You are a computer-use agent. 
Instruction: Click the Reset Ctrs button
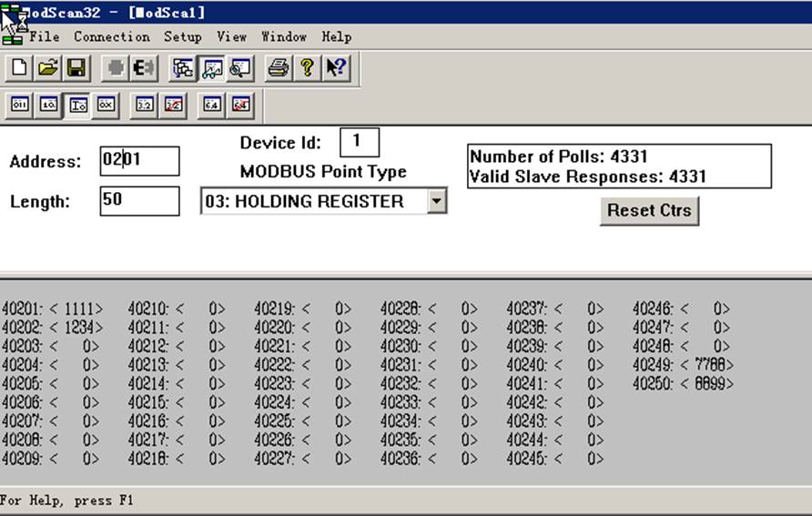(649, 210)
